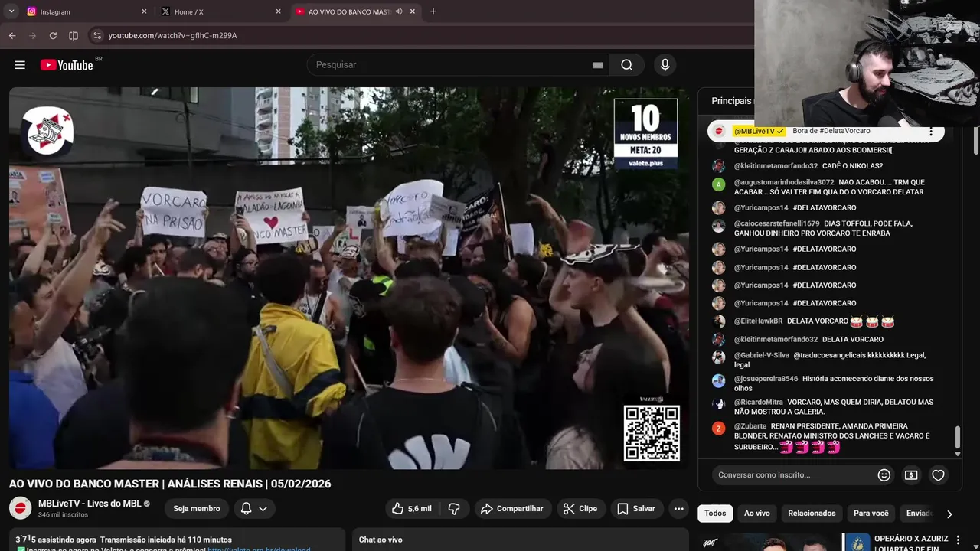
Task: Start voice search with the microphone
Action: (665, 65)
